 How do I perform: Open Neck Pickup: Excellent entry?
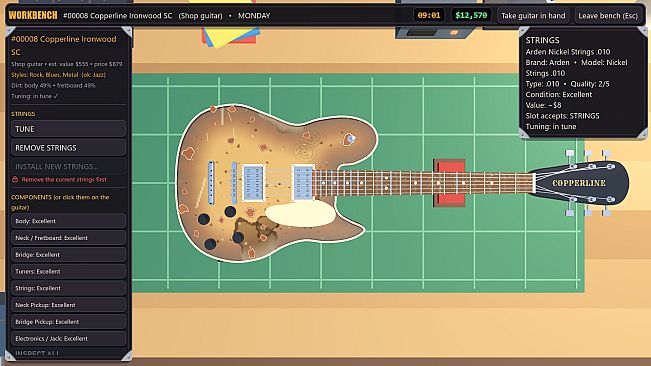click(x=68, y=305)
